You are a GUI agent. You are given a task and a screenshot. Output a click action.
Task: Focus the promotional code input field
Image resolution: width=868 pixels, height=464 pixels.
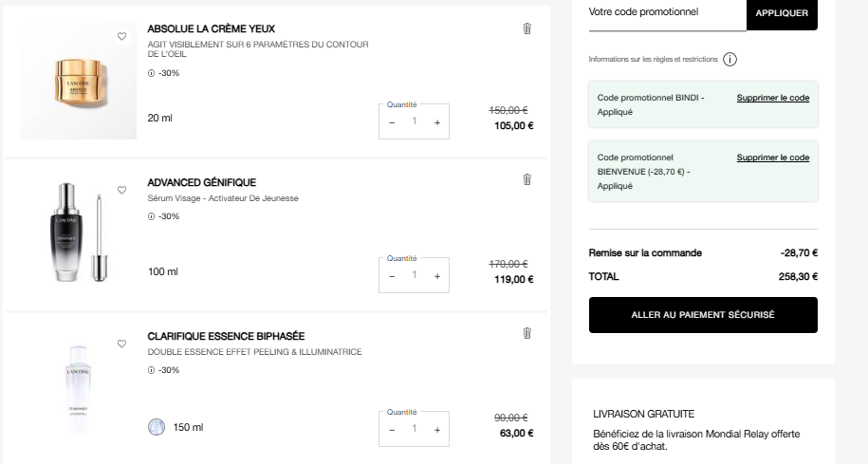click(667, 14)
